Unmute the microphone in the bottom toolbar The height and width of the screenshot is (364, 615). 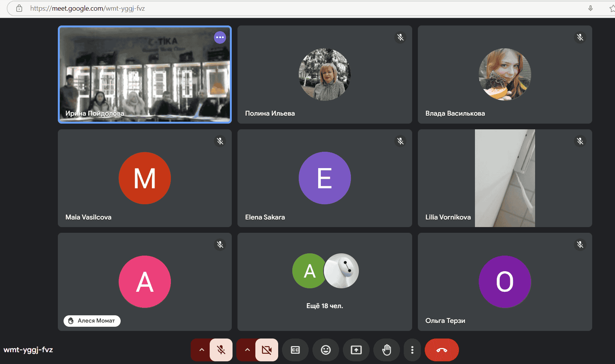click(x=221, y=350)
